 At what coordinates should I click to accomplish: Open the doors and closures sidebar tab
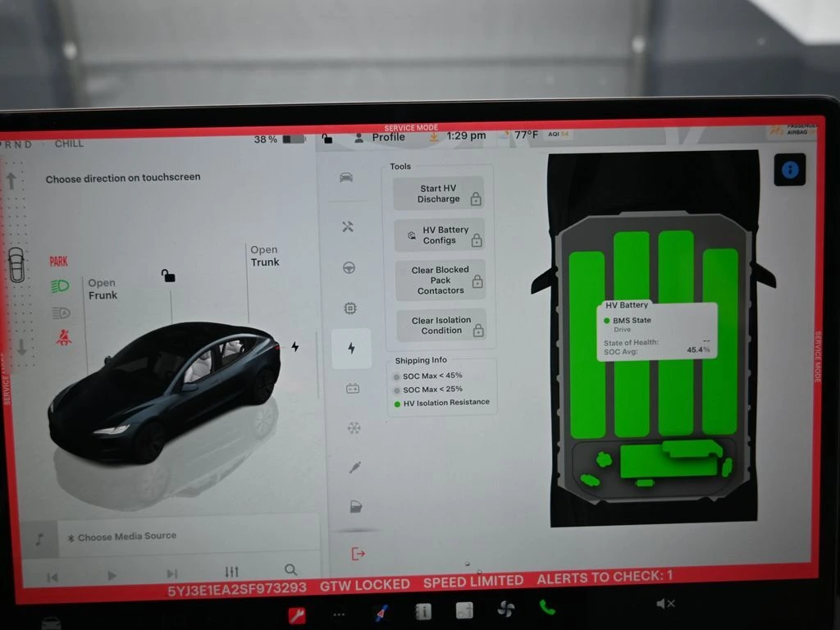point(356,506)
